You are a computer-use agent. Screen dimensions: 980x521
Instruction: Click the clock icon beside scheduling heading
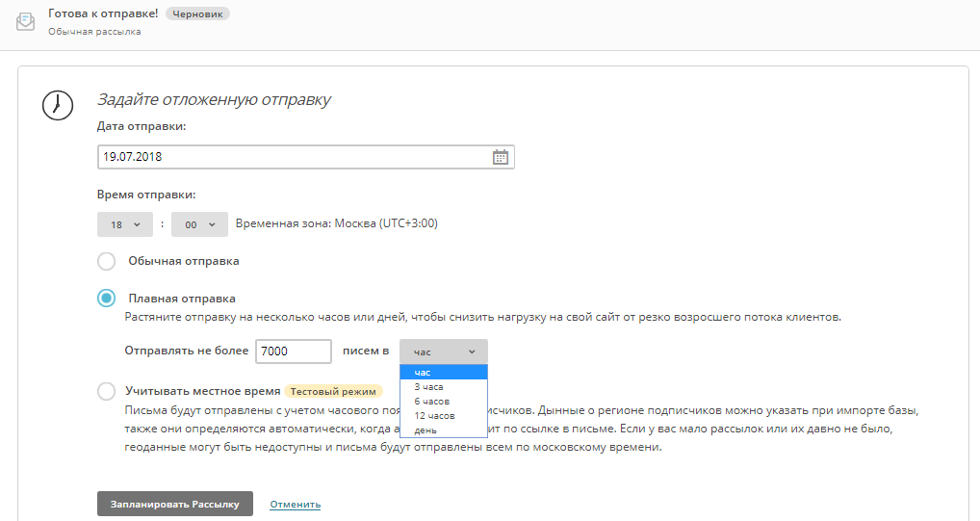pyautogui.click(x=57, y=104)
